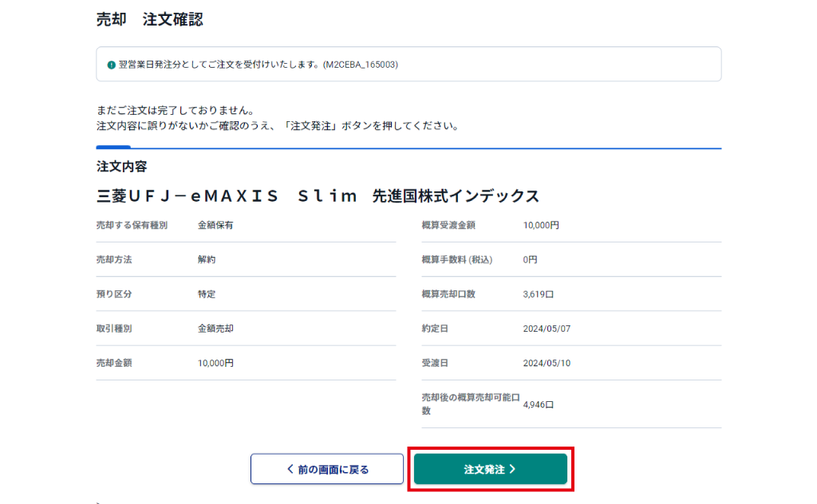This screenshot has width=817, height=504.
Task: Click the 注文発注 order submit button
Action: click(x=491, y=469)
